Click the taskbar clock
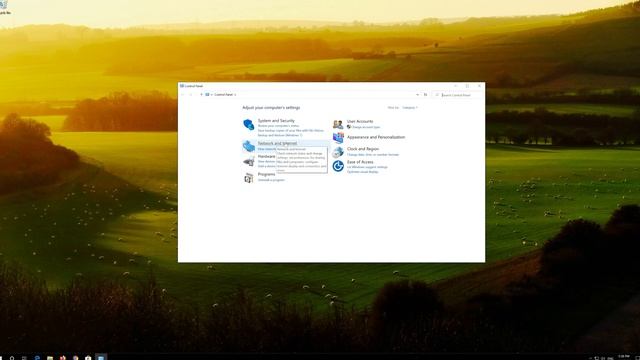This screenshot has width=640, height=360. tap(624, 357)
